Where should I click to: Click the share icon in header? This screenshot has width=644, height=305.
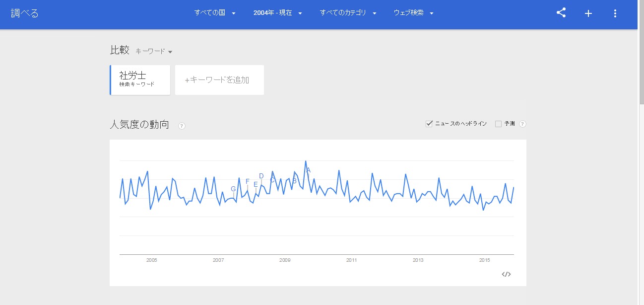(x=561, y=13)
